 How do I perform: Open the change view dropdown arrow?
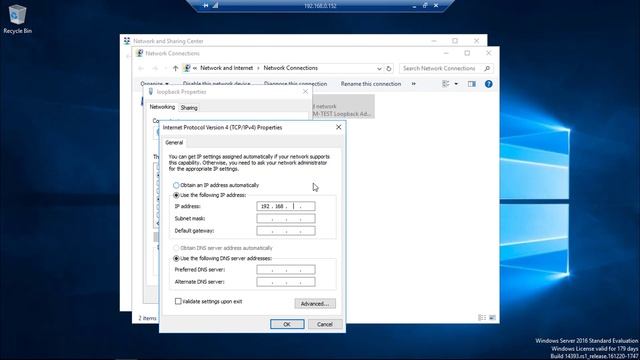click(456, 84)
